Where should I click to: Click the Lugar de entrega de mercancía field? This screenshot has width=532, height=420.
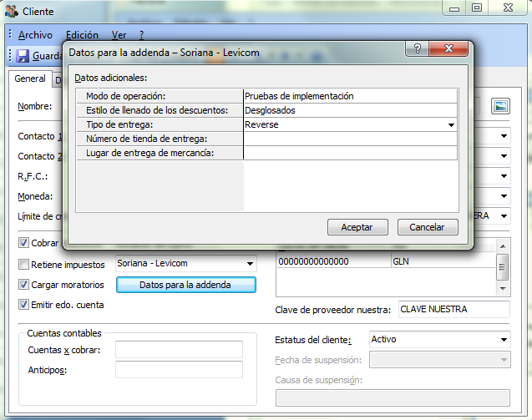(x=351, y=154)
